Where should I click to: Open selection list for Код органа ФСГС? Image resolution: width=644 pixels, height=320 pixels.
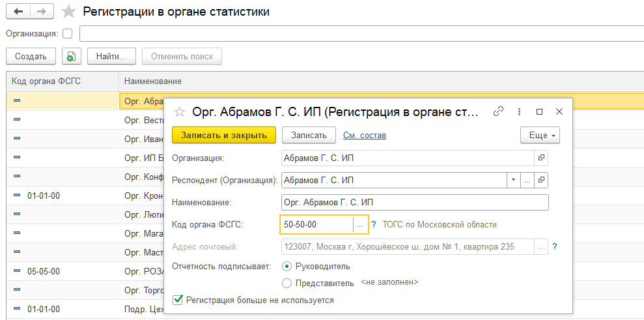click(x=360, y=224)
